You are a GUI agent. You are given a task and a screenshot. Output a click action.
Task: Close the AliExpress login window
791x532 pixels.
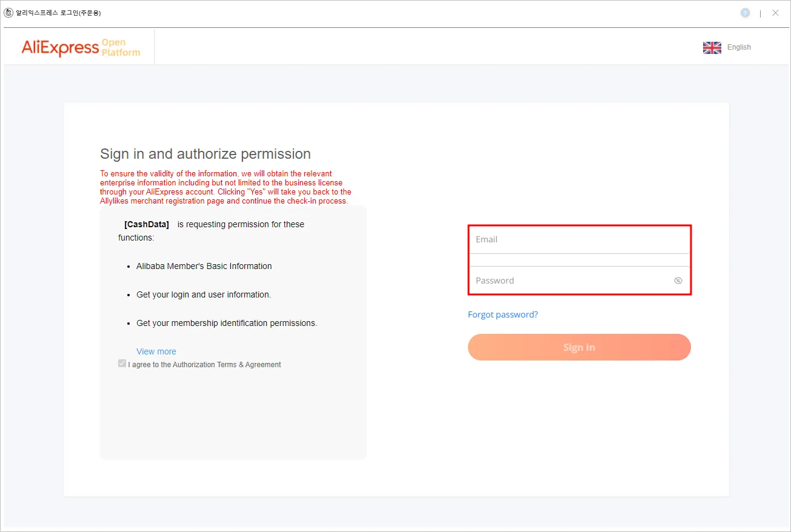pos(775,13)
